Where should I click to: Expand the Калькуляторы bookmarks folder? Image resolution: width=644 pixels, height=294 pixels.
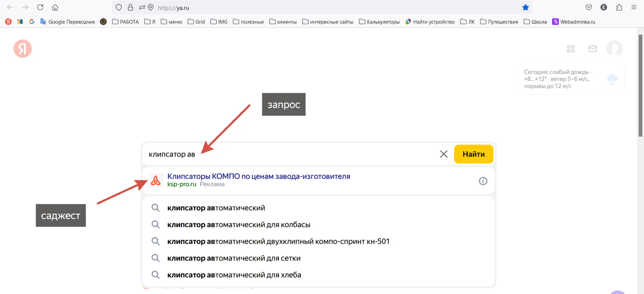pos(379,22)
